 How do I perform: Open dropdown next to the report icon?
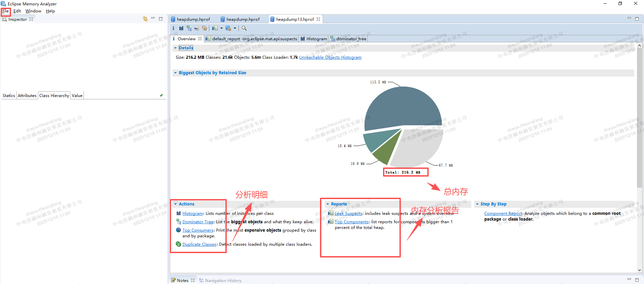(221, 28)
